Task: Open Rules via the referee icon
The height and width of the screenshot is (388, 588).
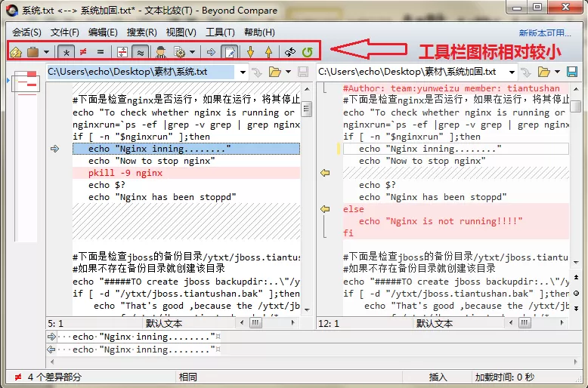Action: pos(161,52)
